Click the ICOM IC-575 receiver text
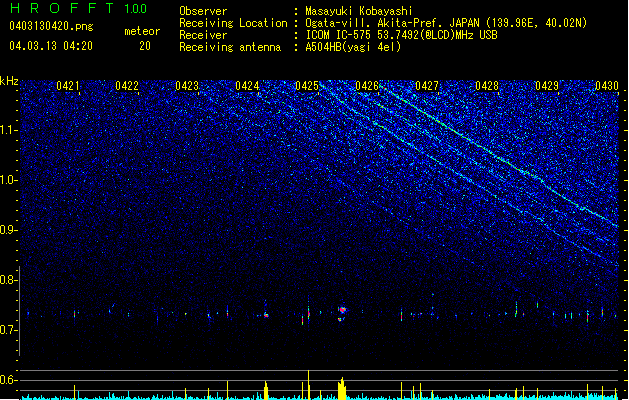 (401, 35)
